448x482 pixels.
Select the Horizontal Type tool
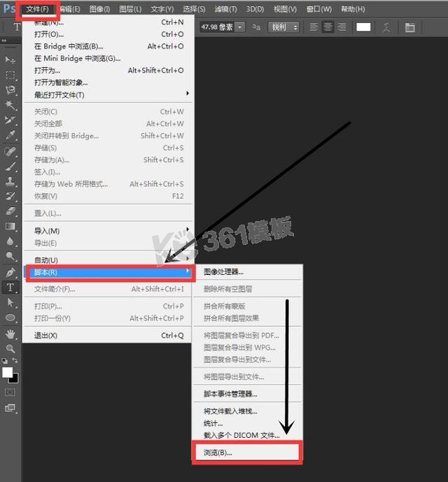click(10, 288)
